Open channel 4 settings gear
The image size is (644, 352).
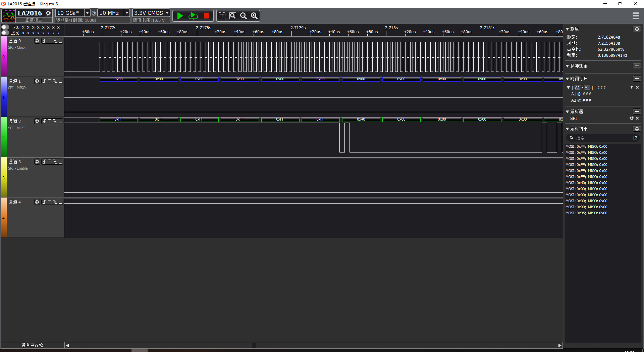(37, 202)
